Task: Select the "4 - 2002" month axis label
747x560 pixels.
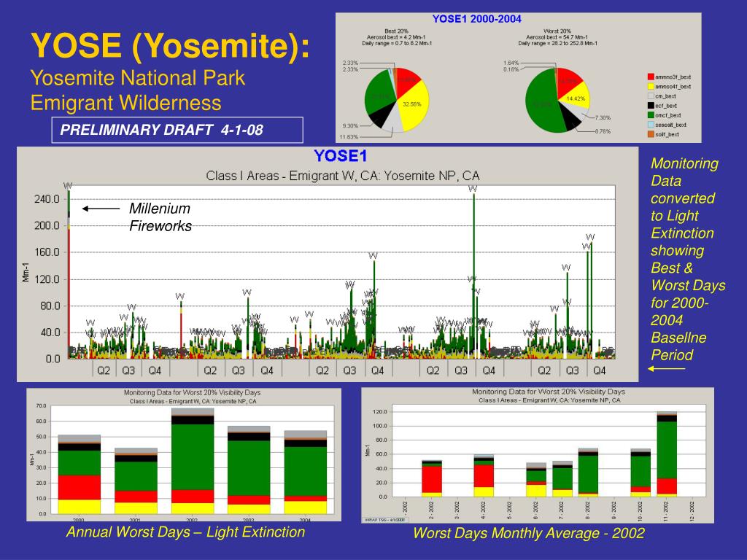Action: [483, 510]
